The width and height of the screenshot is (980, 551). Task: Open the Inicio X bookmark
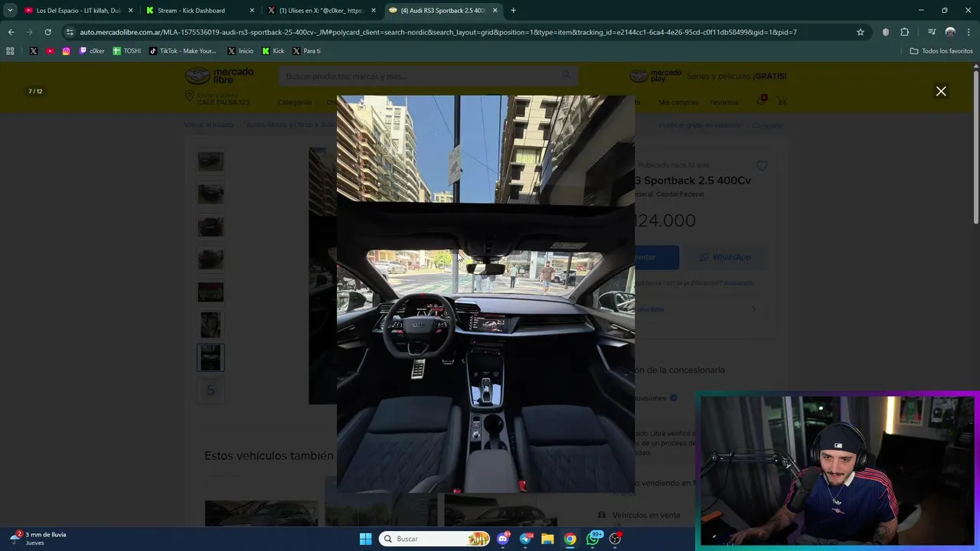pos(240,51)
